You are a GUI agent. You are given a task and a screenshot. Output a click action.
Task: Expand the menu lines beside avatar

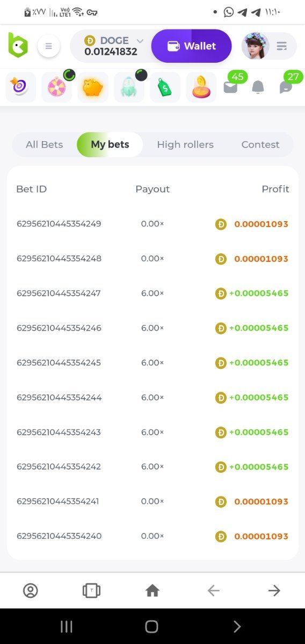(x=282, y=46)
